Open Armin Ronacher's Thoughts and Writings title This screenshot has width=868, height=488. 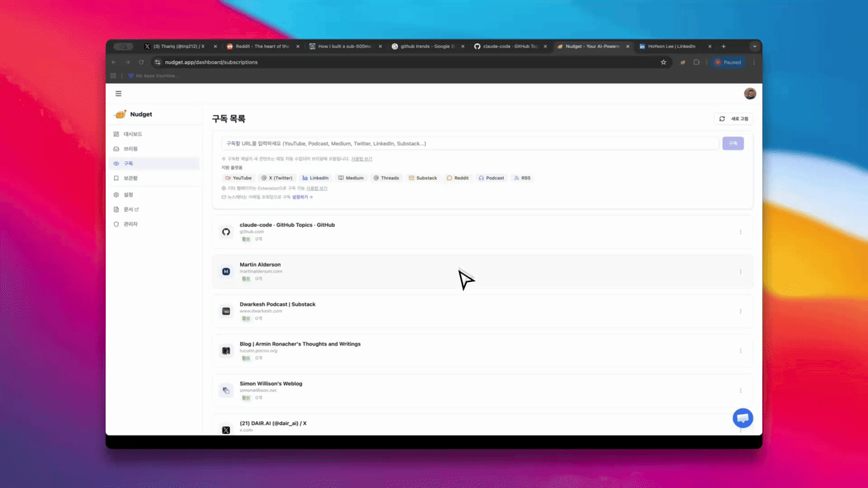click(300, 344)
